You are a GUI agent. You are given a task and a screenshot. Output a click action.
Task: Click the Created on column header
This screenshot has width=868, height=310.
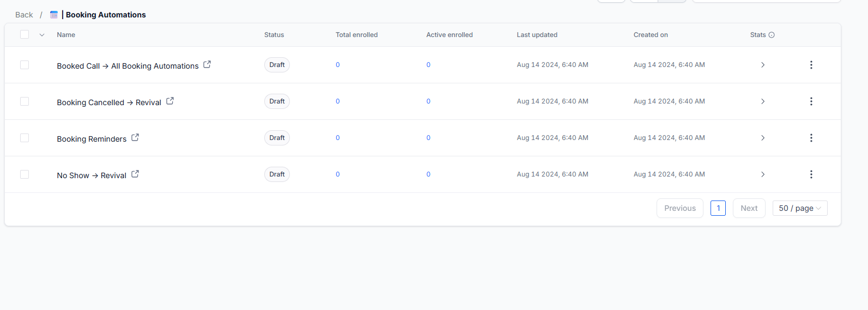point(651,35)
